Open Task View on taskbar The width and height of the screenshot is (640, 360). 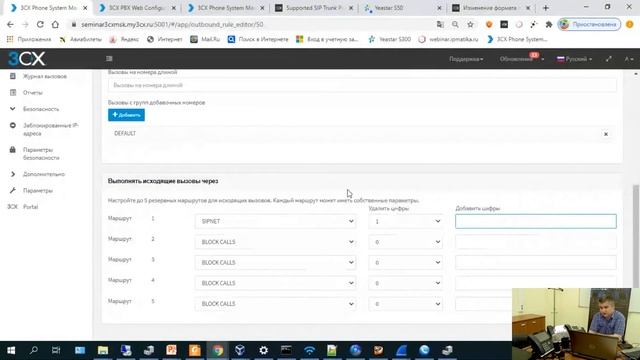(56, 350)
